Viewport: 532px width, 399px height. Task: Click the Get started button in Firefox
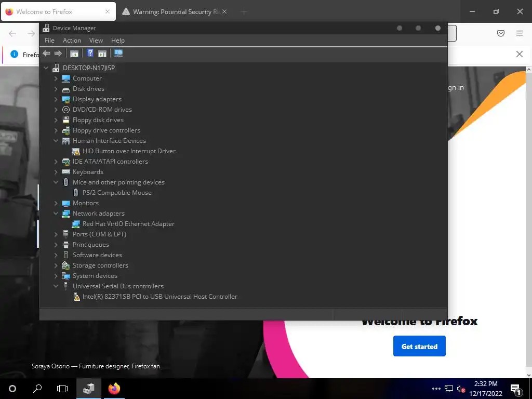pyautogui.click(x=419, y=347)
